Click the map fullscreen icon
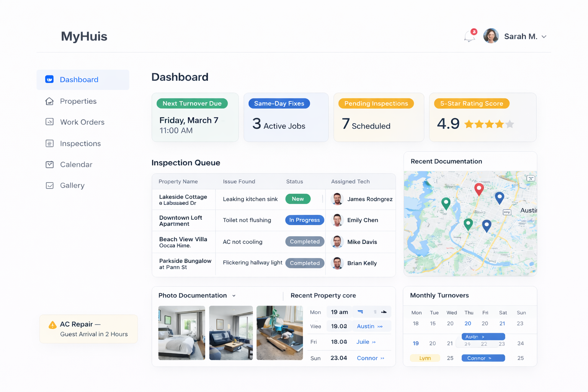 coord(531,178)
